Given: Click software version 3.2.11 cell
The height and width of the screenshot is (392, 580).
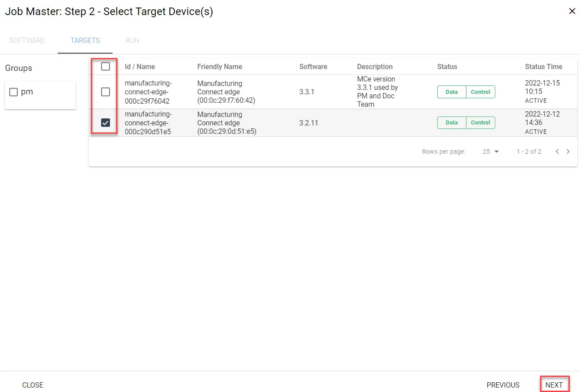Looking at the screenshot, I should pyautogui.click(x=309, y=123).
